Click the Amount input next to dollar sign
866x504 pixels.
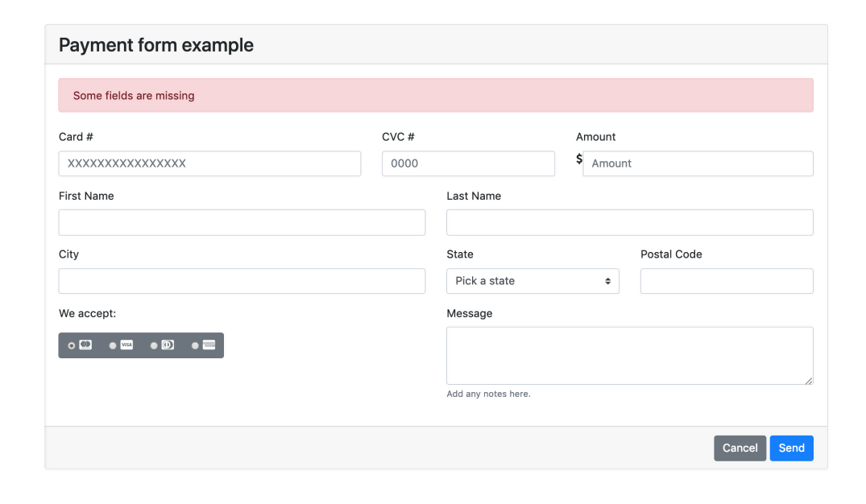[698, 163]
